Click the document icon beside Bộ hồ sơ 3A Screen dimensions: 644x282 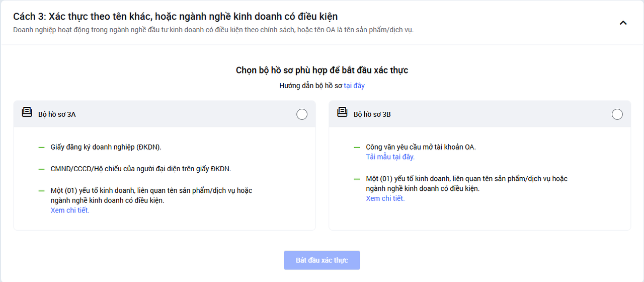tap(27, 112)
